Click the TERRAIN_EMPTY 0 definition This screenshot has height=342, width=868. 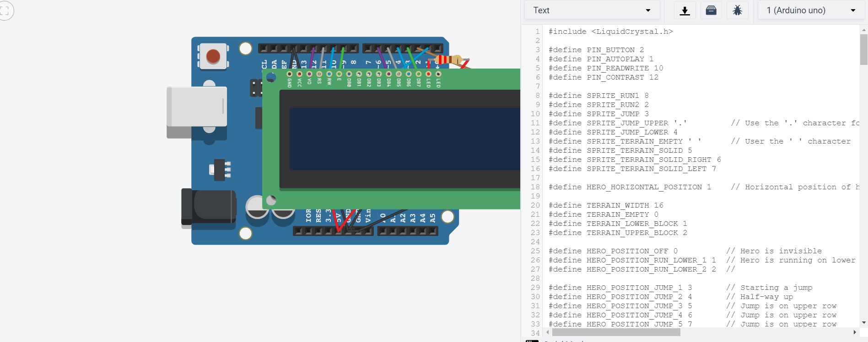[x=604, y=214]
